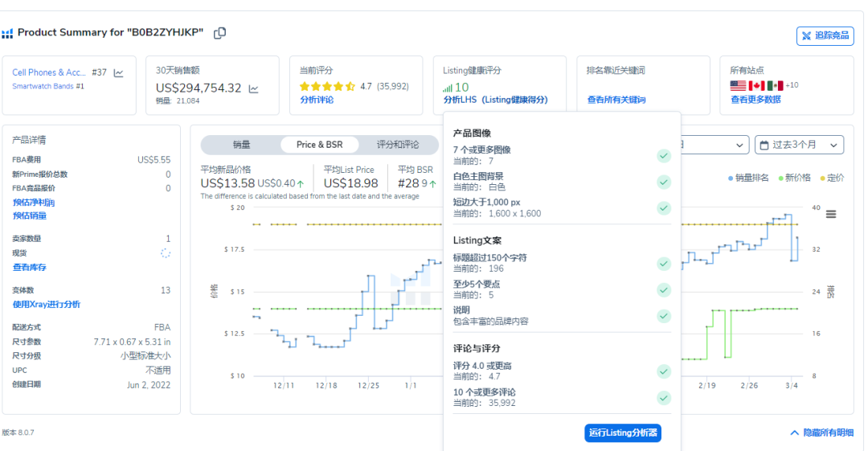Click the loading spinner next to 现货
The width and height of the screenshot is (868, 451).
pyautogui.click(x=166, y=253)
